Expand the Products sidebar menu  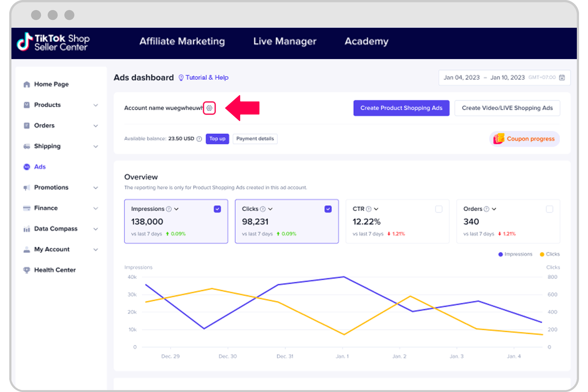(96, 105)
